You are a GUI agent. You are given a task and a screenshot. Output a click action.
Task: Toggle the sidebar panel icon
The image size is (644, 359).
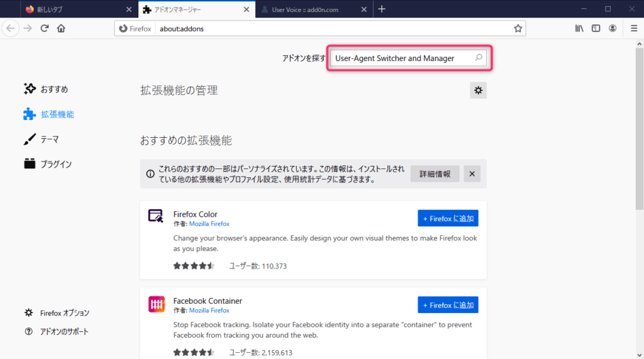pos(596,28)
